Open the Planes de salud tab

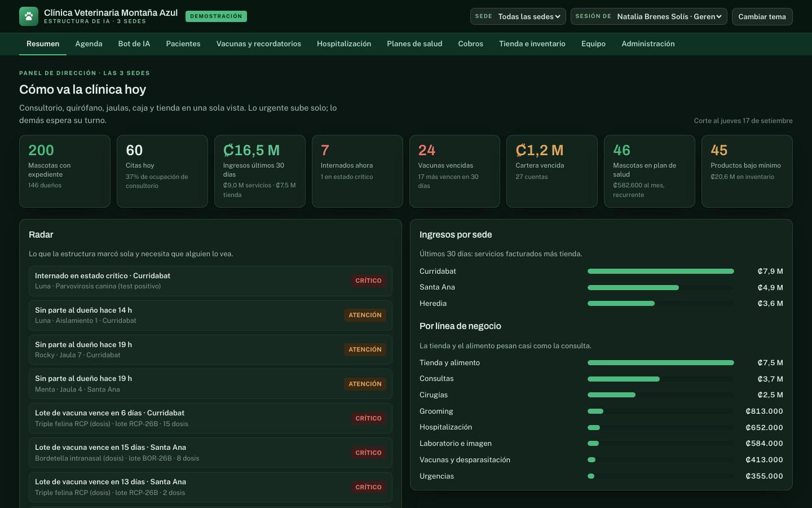pyautogui.click(x=414, y=43)
